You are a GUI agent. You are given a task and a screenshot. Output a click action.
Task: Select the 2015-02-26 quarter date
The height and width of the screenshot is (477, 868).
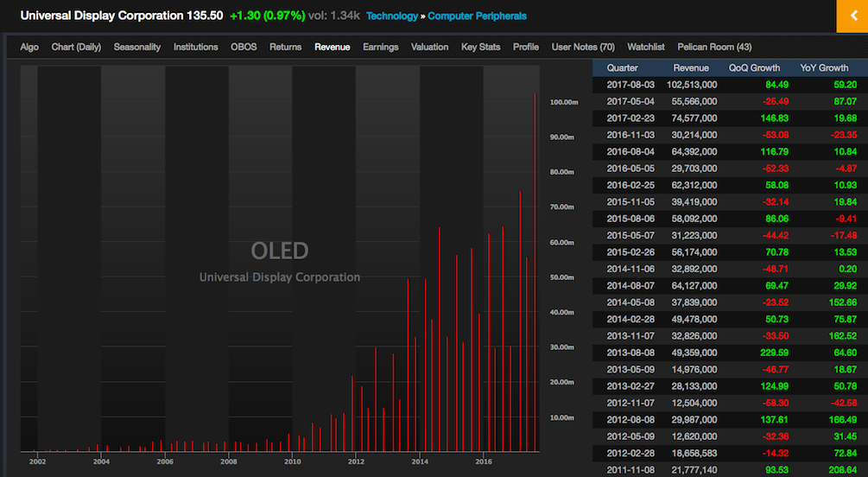tap(630, 252)
